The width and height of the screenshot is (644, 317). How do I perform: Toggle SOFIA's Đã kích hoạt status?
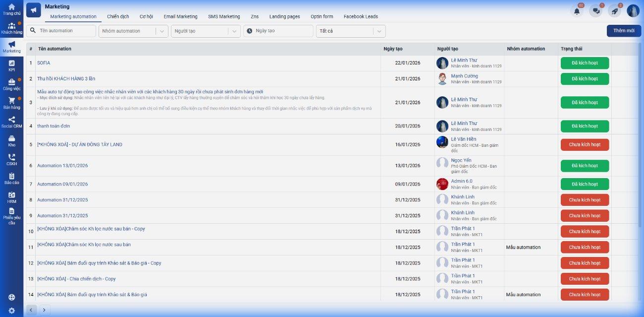(x=585, y=63)
